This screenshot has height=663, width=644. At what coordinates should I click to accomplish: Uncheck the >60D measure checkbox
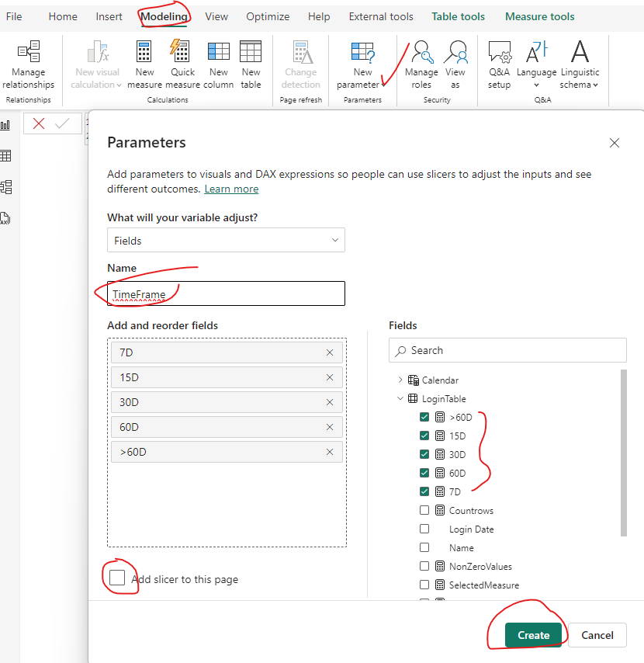coord(424,417)
